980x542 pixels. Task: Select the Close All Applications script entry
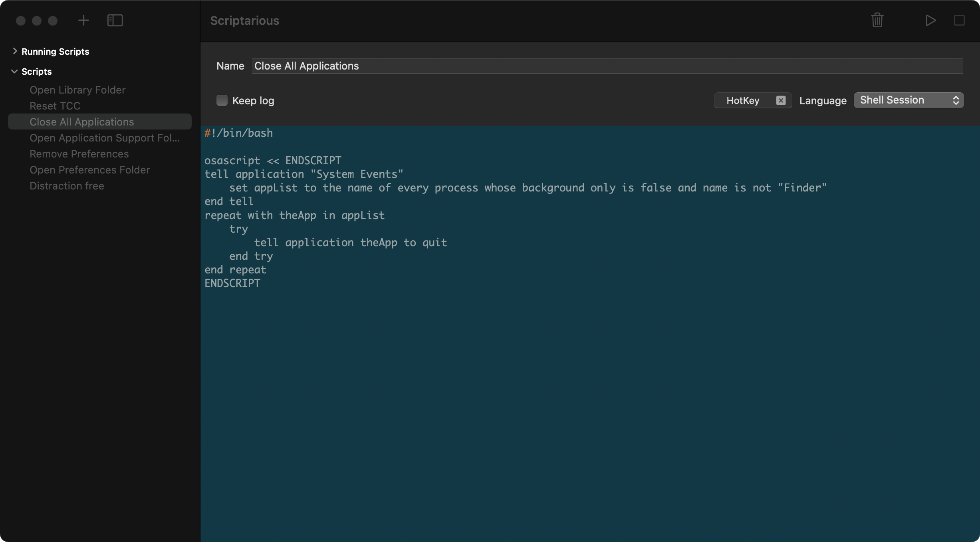[x=82, y=122]
